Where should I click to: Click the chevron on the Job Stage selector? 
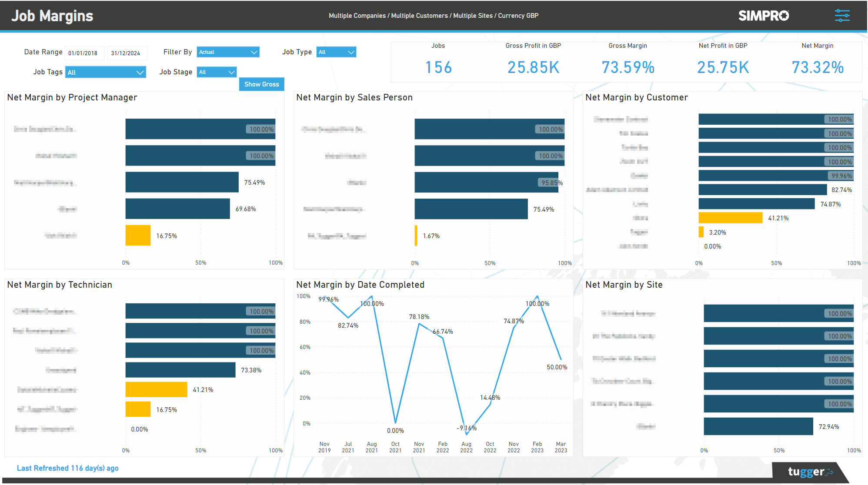pos(231,72)
